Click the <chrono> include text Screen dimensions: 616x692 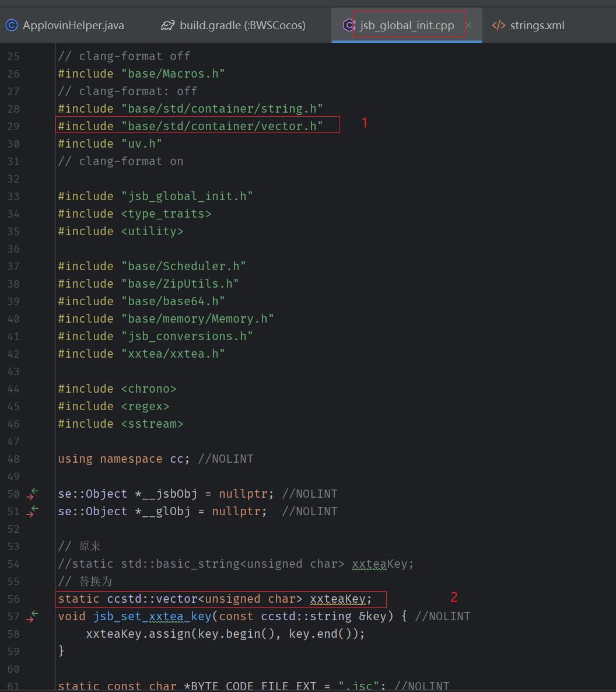click(x=149, y=389)
